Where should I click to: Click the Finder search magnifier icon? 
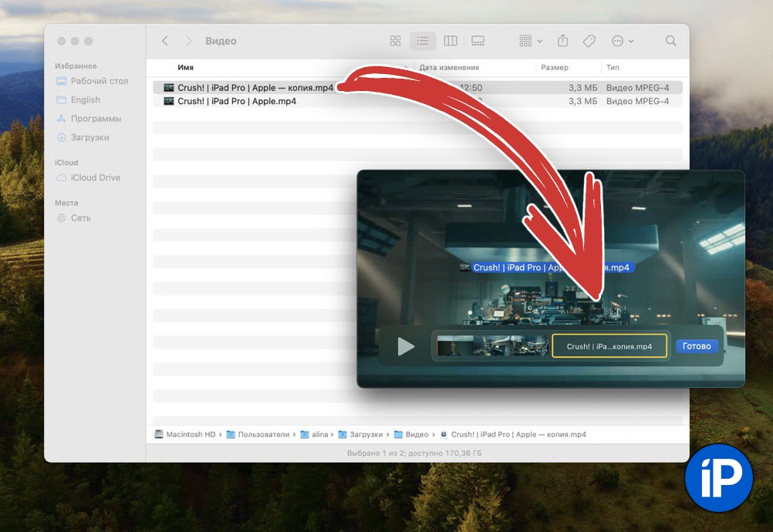point(670,41)
